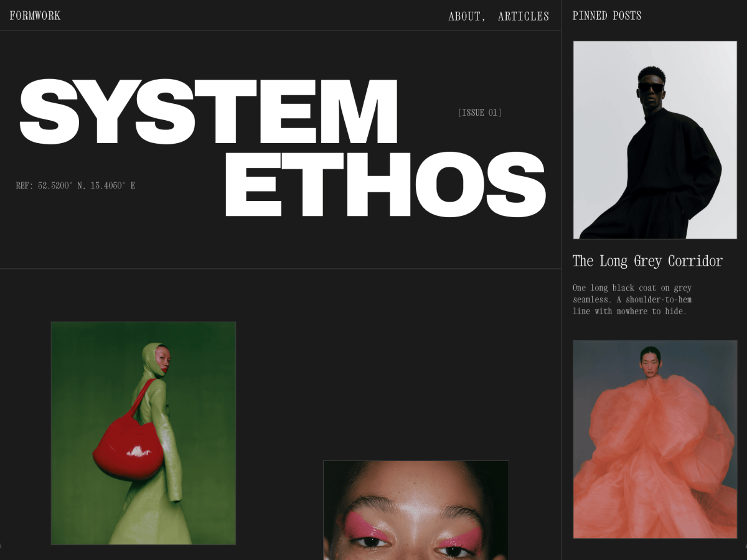
Task: Click the PINNED POSTS heading
Action: pyautogui.click(x=607, y=16)
